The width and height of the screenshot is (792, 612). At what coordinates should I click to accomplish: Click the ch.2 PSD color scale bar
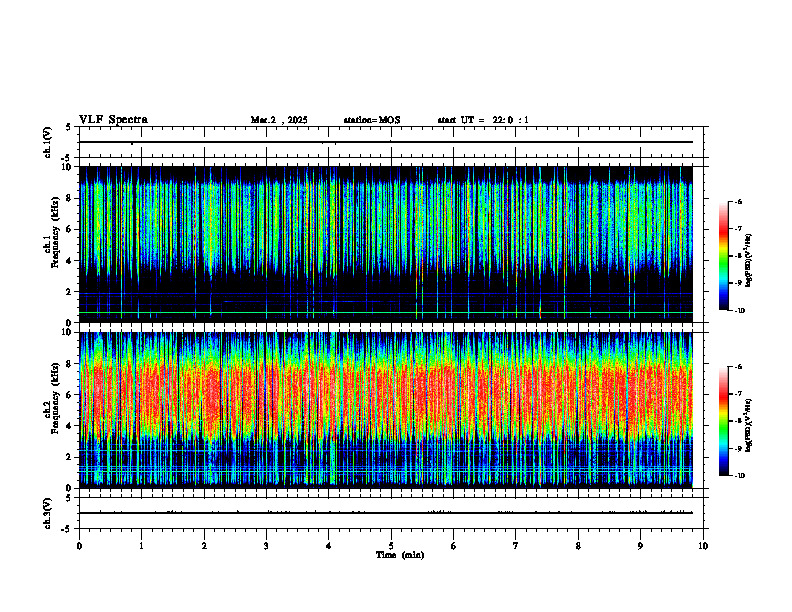pos(723,421)
